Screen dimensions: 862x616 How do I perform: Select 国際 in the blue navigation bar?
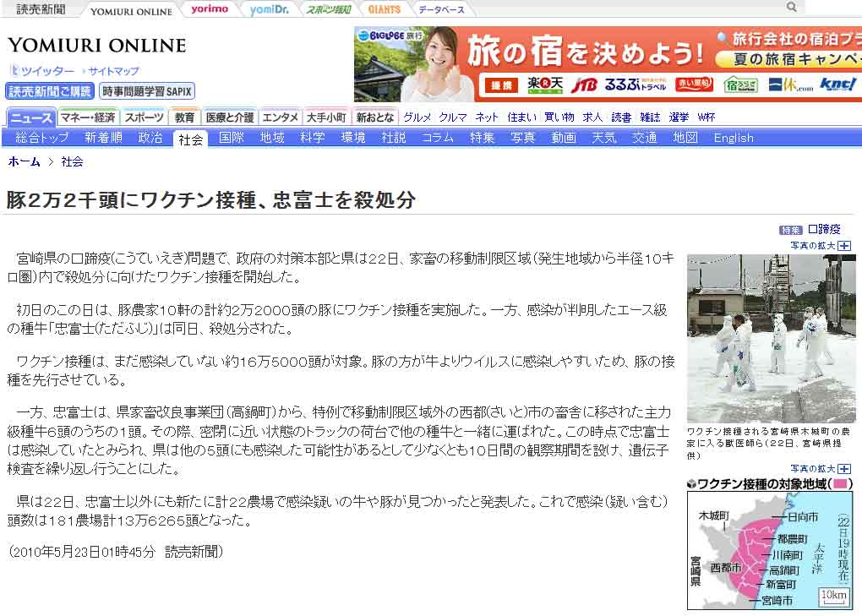[232, 138]
